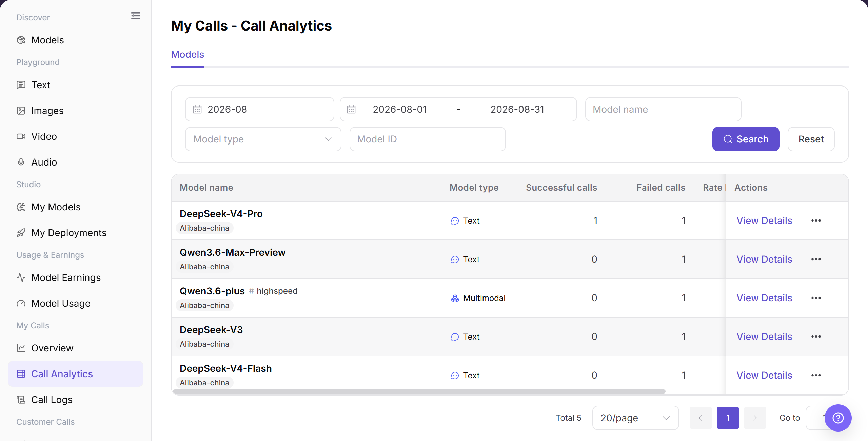Click the Successful calls column header

pyautogui.click(x=561, y=188)
